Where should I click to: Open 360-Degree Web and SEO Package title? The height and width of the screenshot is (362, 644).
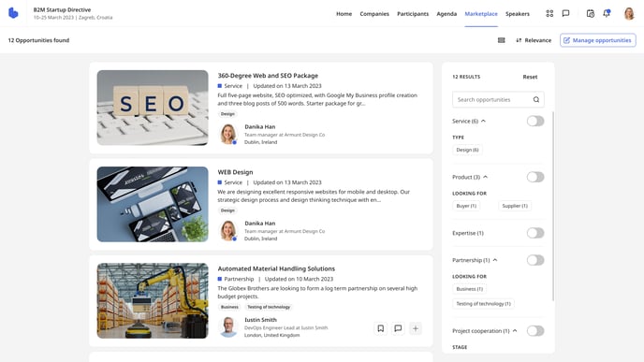(268, 76)
